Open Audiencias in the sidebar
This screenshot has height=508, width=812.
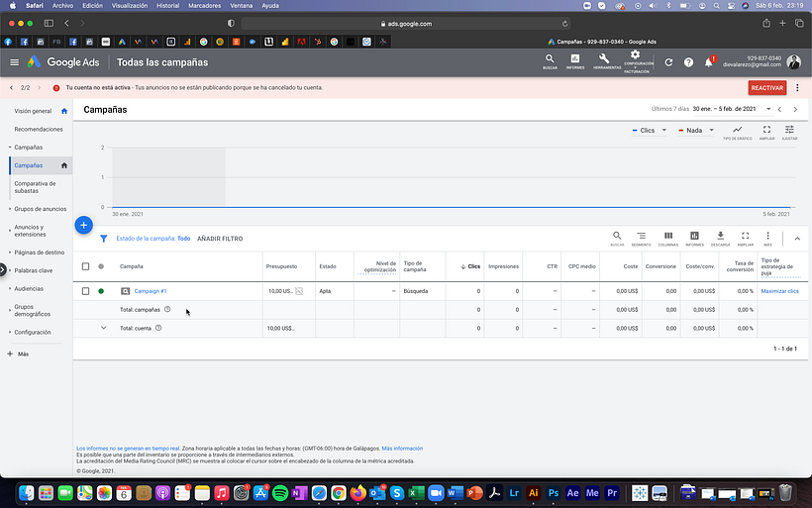[29, 288]
